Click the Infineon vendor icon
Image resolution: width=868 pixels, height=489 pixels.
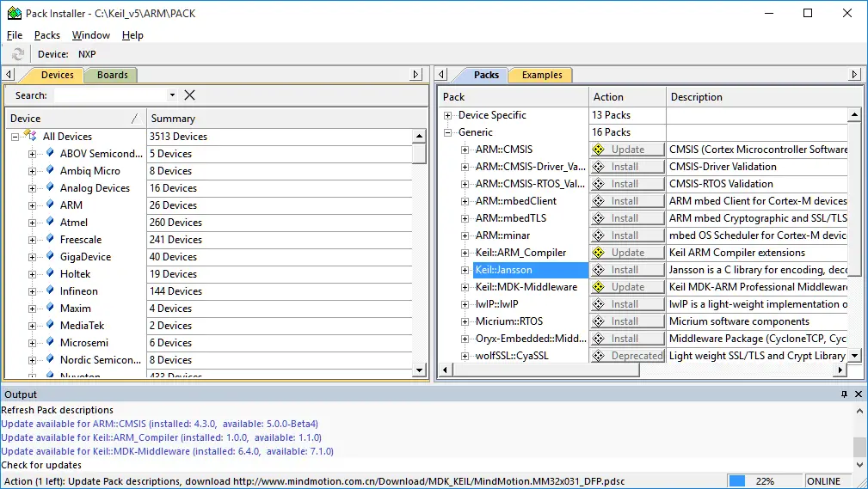[50, 290]
